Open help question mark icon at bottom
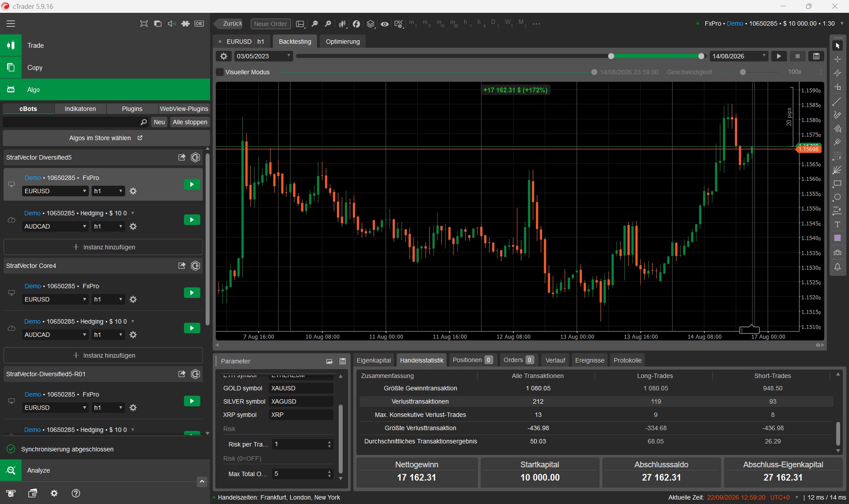Image resolution: width=849 pixels, height=504 pixels. coord(76,493)
